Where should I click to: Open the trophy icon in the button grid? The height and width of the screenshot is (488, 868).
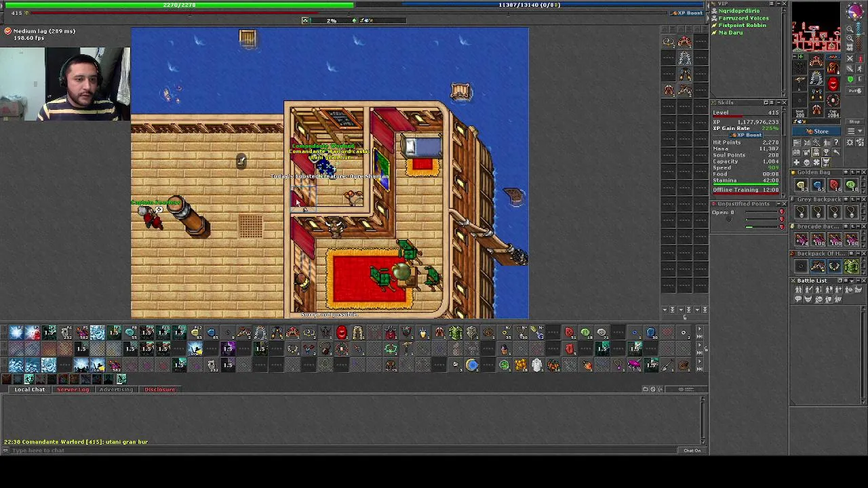click(826, 152)
